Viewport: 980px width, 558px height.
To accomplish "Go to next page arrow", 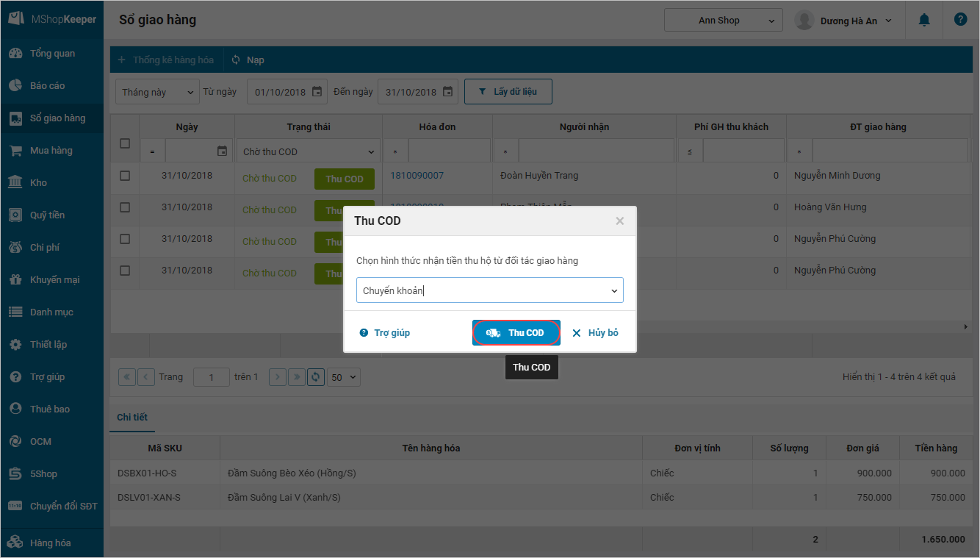I will (x=278, y=377).
